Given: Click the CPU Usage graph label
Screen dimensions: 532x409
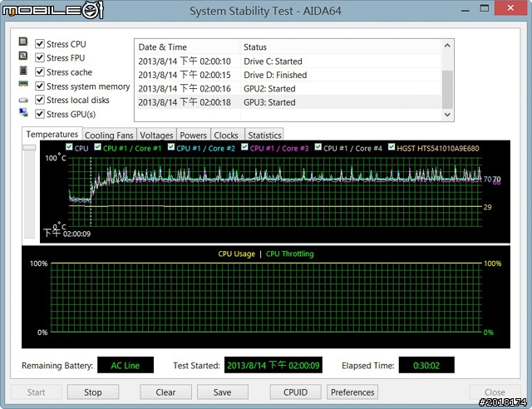Looking at the screenshot, I should click(x=236, y=254).
